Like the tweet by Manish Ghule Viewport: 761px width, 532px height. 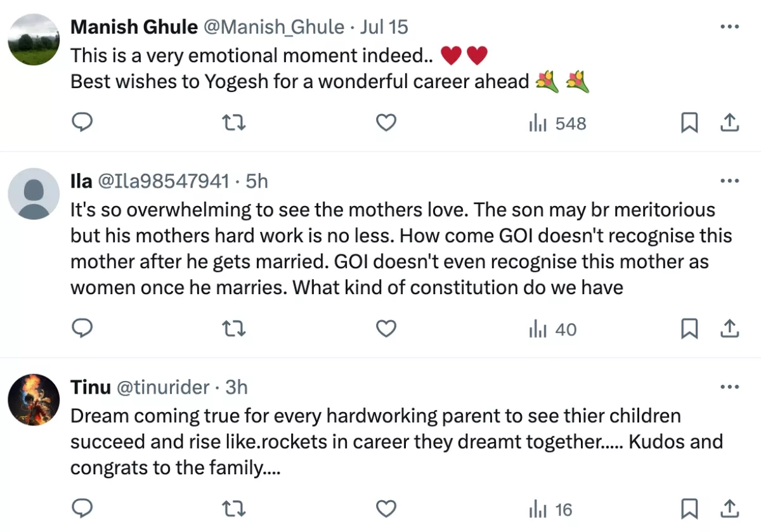(x=386, y=123)
